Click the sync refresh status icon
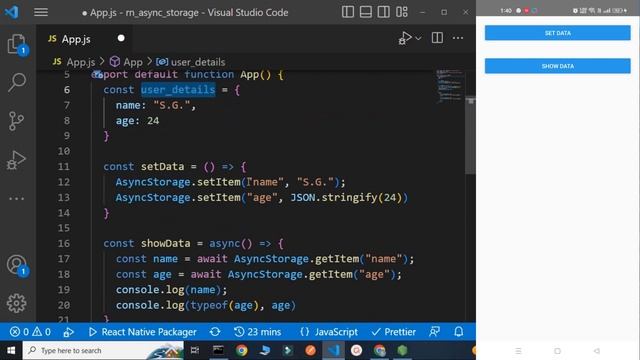The image size is (640, 360). pyautogui.click(x=215, y=332)
